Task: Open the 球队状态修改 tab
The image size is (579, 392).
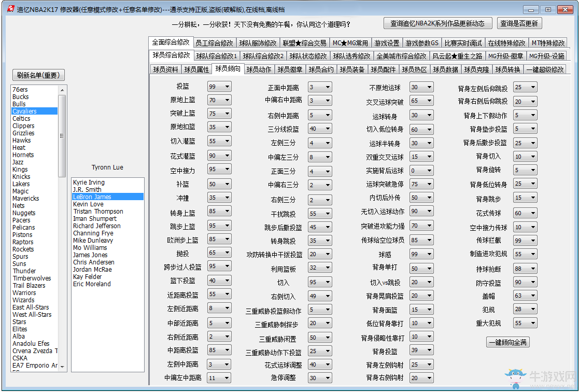Action: click(308, 56)
